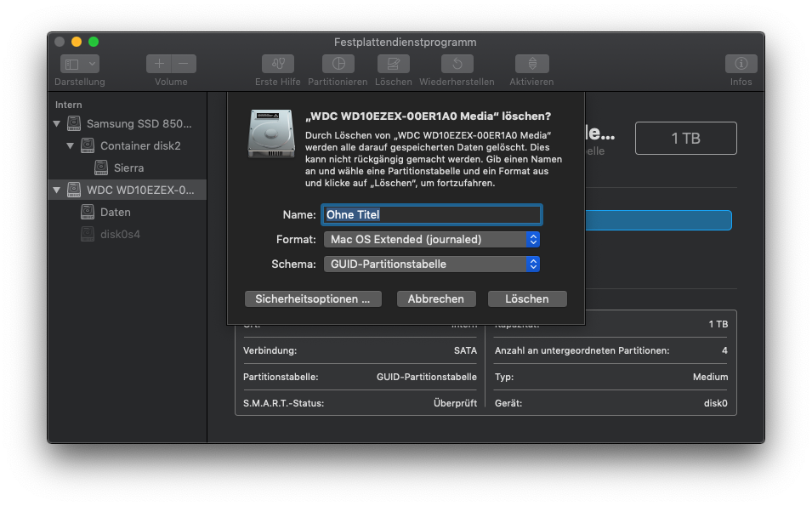
Task: Open the Darstellung sidebar view icon
Action: click(x=72, y=64)
